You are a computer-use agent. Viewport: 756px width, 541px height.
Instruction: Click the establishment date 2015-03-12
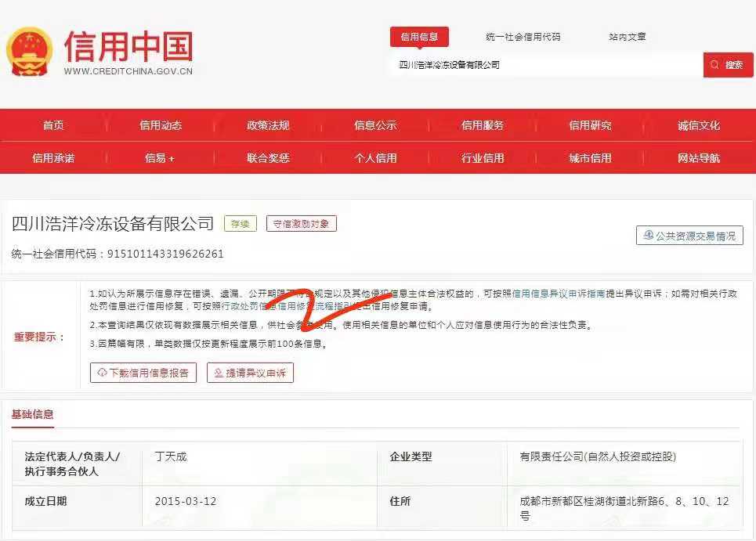[x=186, y=501]
